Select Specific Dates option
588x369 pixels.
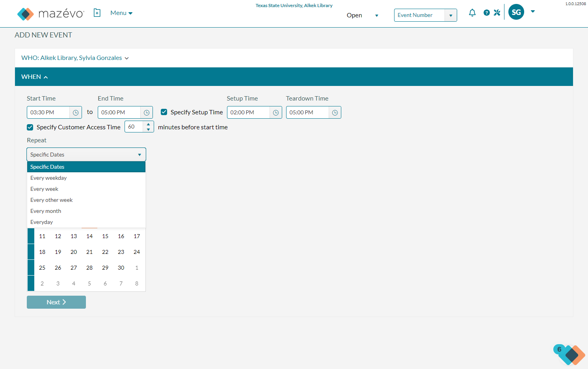click(86, 167)
